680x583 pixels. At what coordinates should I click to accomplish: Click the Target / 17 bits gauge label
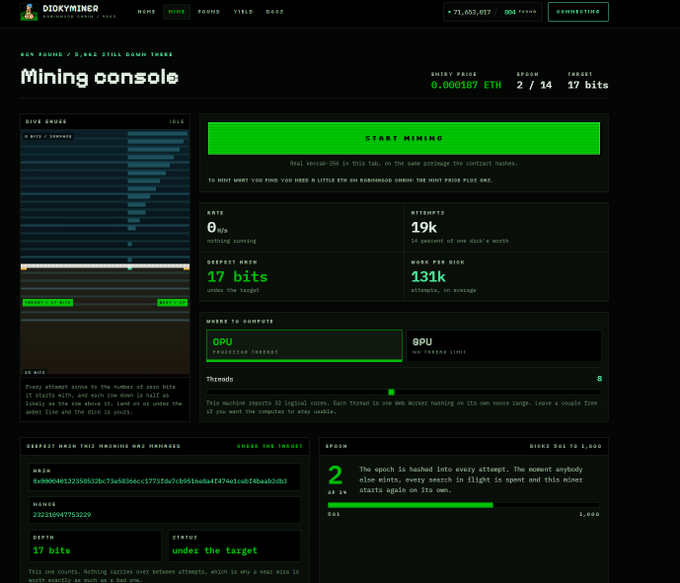point(48,302)
